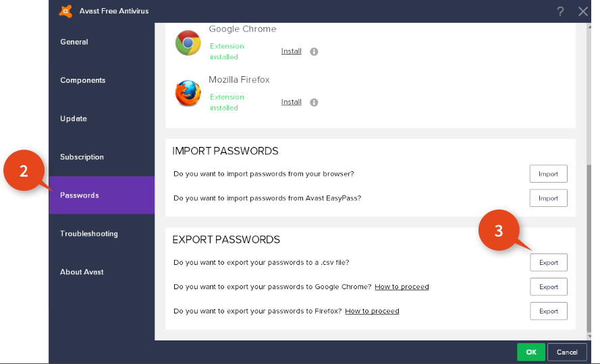Image resolution: width=600 pixels, height=364 pixels.
Task: Select the Passwords tab
Action: [x=102, y=195]
